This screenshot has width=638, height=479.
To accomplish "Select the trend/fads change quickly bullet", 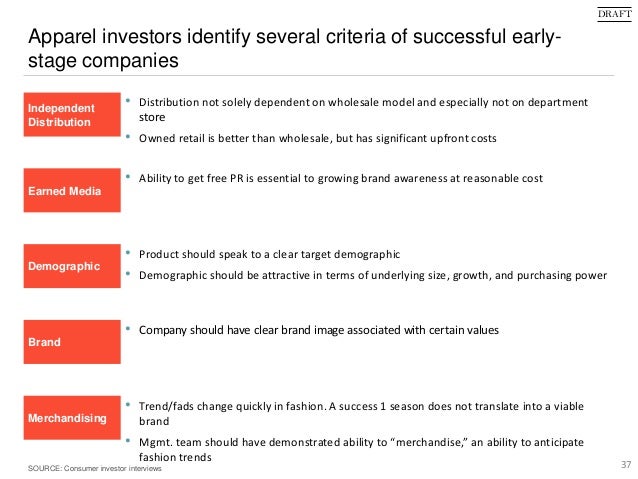I will click(x=361, y=413).
